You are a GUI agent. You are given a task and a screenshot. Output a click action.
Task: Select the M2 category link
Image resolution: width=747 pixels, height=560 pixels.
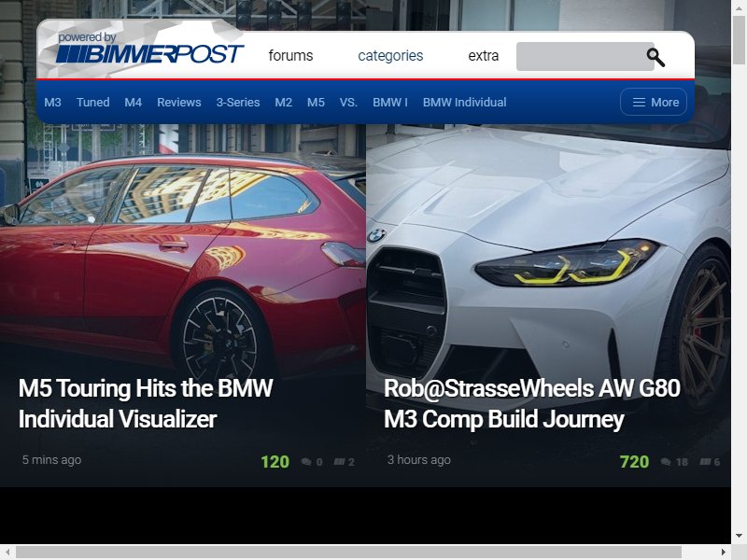point(284,103)
